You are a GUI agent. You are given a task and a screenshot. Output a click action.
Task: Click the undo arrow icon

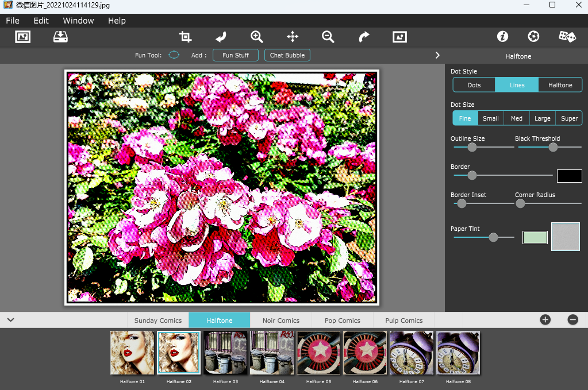221,37
